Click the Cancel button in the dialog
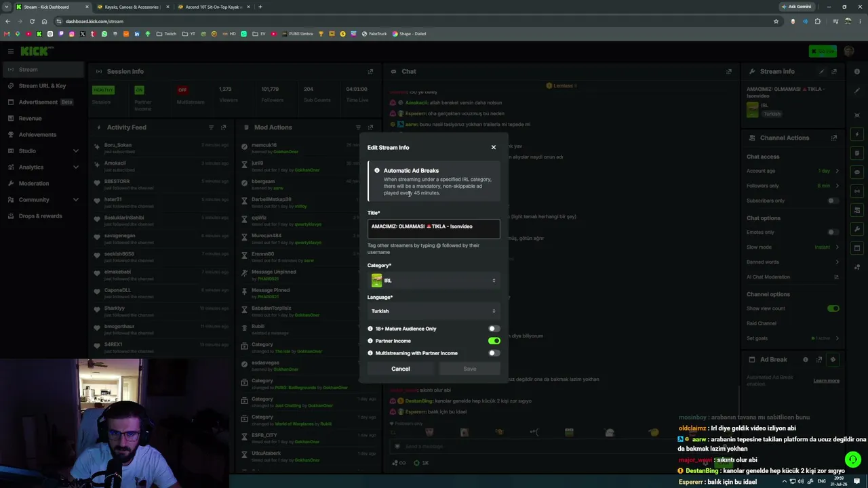 coord(400,369)
